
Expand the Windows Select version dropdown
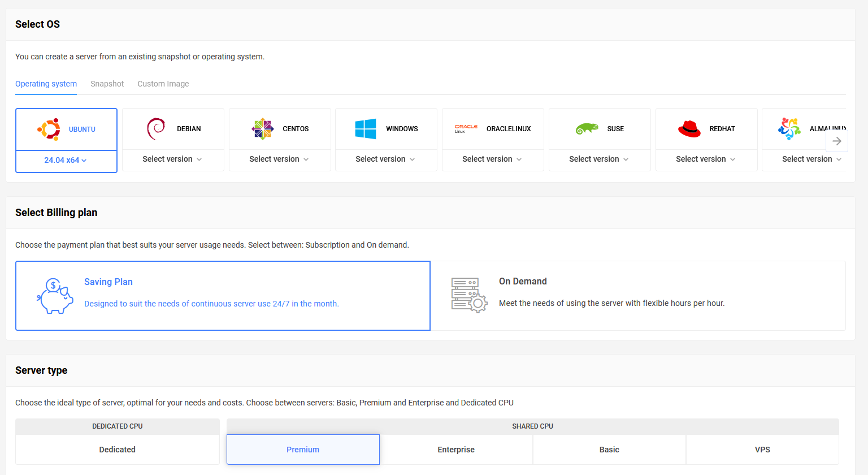coord(386,159)
